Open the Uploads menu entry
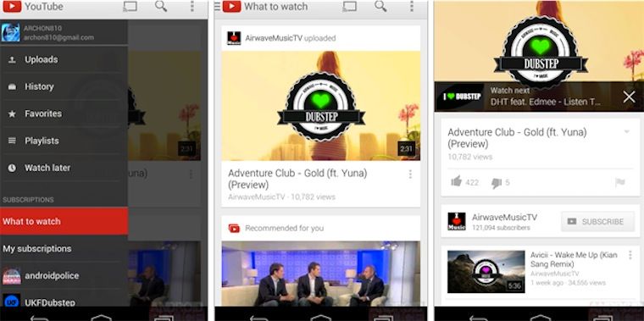Viewport: 644px width, 321px height. [64, 59]
